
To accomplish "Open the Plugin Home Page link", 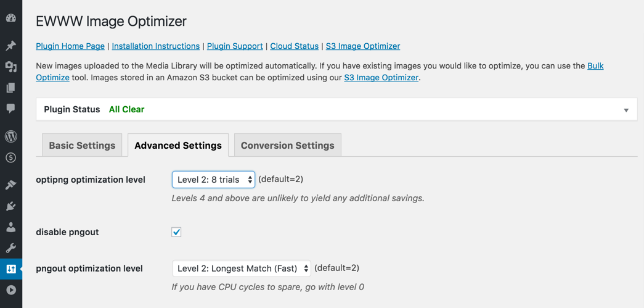I will [70, 46].
